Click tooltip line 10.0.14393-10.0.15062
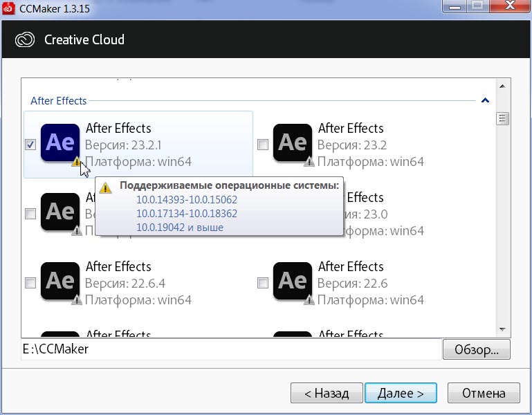 (x=187, y=199)
